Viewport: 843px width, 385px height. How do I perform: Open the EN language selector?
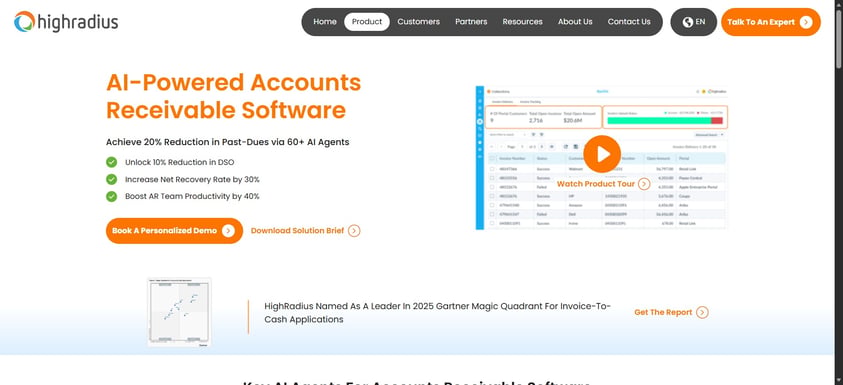point(694,22)
